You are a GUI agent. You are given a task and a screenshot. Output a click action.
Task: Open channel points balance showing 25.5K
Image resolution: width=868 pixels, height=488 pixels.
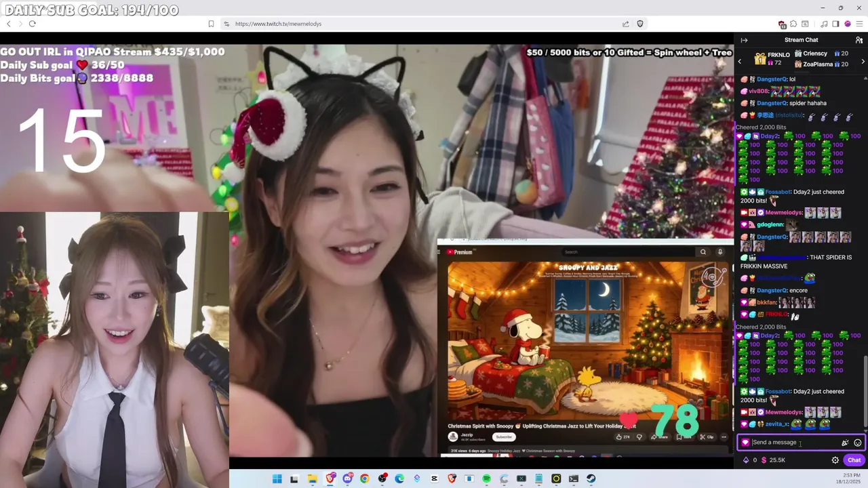[773, 460]
